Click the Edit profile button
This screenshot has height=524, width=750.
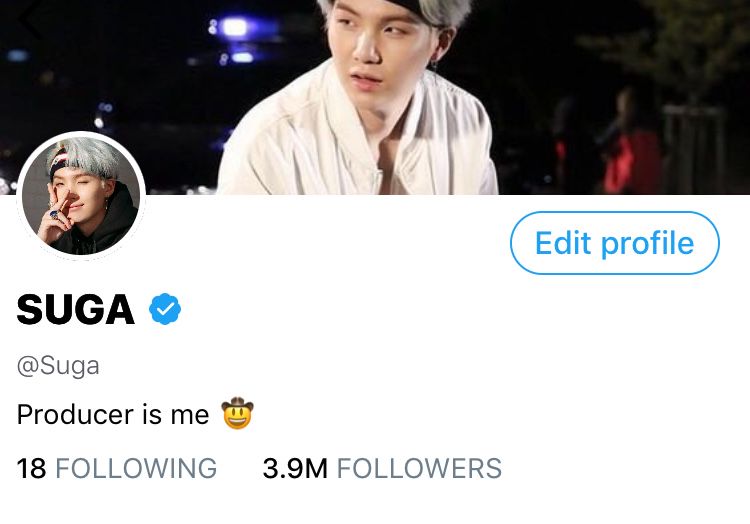[x=615, y=243]
